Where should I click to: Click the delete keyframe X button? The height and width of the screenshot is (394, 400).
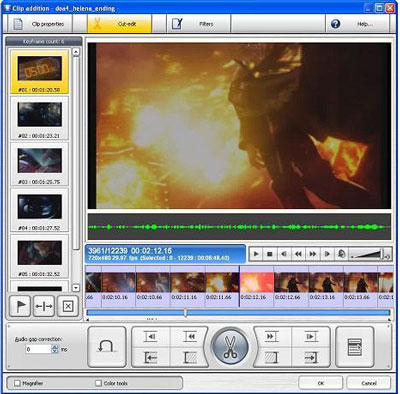tap(68, 306)
